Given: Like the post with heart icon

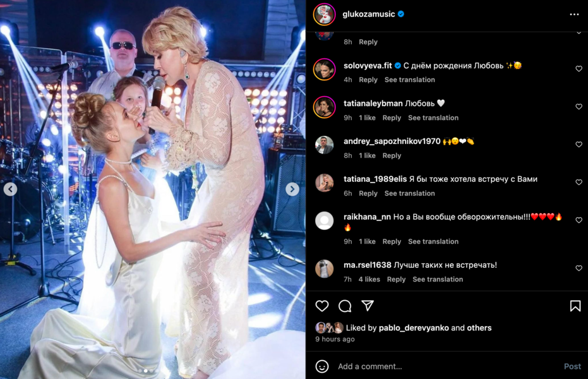Looking at the screenshot, I should pyautogui.click(x=322, y=306).
